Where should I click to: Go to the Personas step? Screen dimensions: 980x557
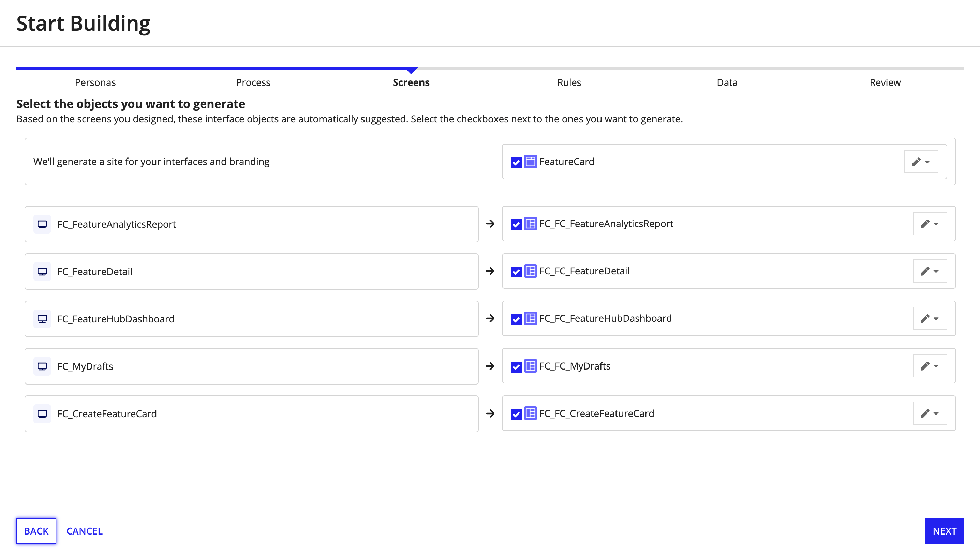(x=95, y=82)
